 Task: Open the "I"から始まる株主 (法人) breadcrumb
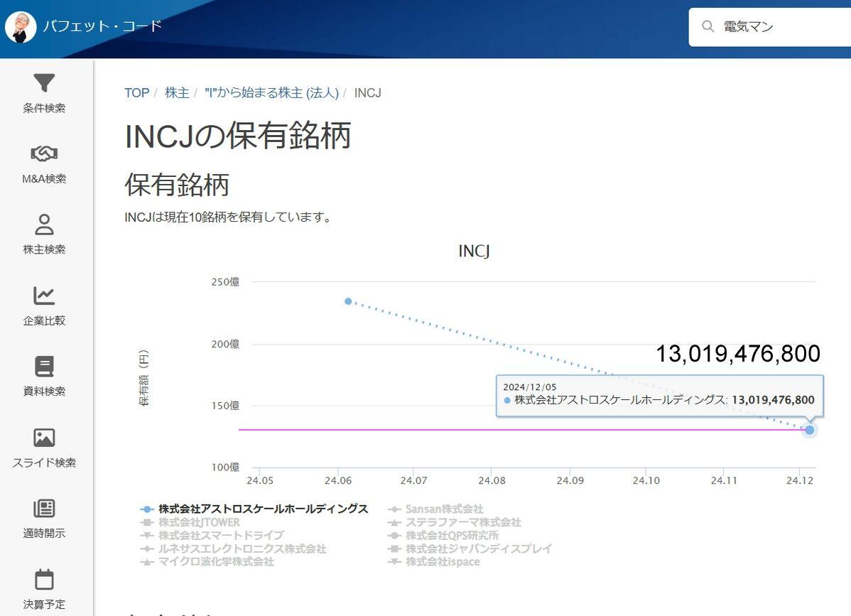click(271, 93)
